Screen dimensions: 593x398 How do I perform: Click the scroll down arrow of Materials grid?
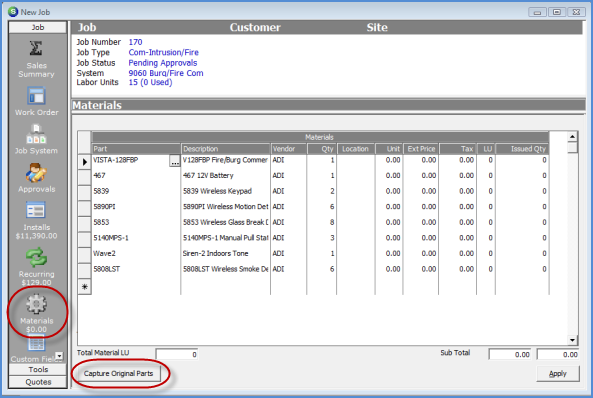(x=572, y=340)
